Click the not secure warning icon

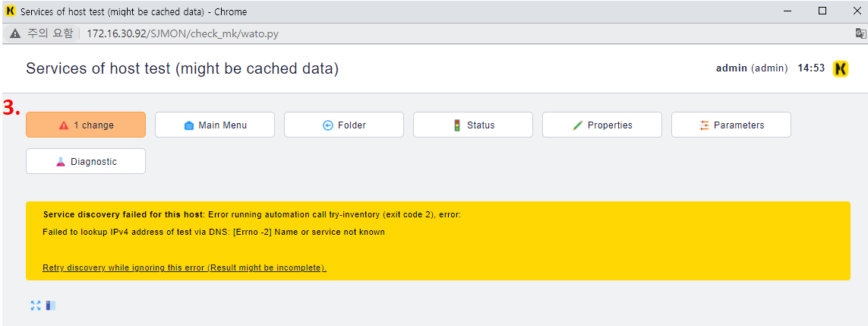tap(15, 33)
